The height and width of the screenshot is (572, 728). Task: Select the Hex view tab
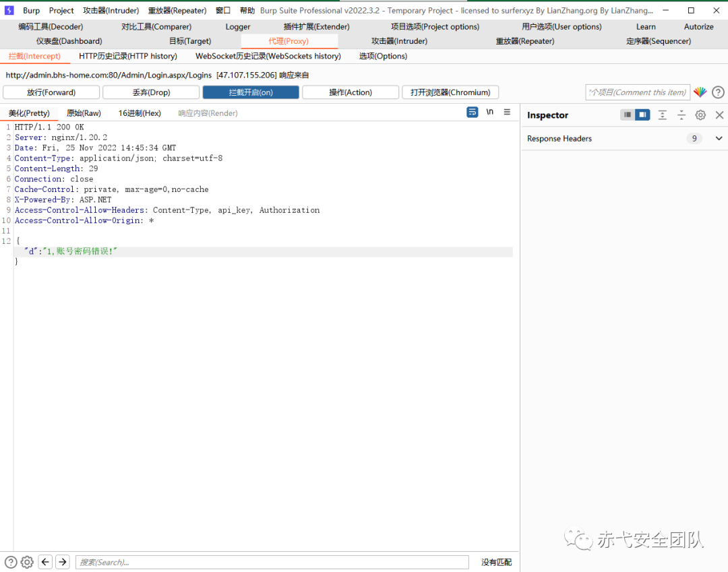click(140, 113)
